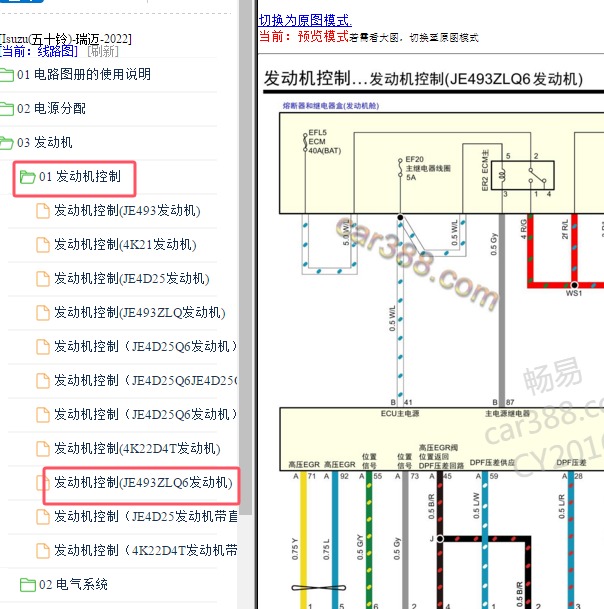Click document icon for 发动机控制（JE4D25发动机带直
Screen dimensions: 604x609
43,517
